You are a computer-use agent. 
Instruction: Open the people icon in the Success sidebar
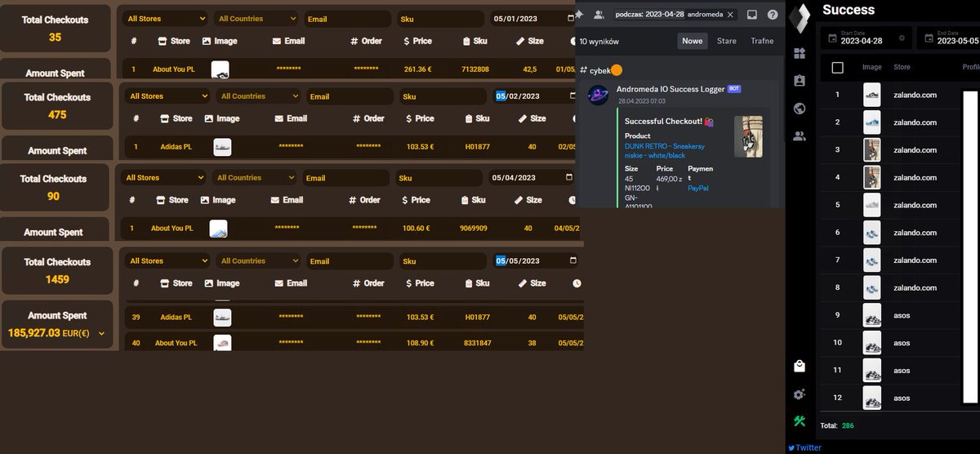(x=800, y=136)
